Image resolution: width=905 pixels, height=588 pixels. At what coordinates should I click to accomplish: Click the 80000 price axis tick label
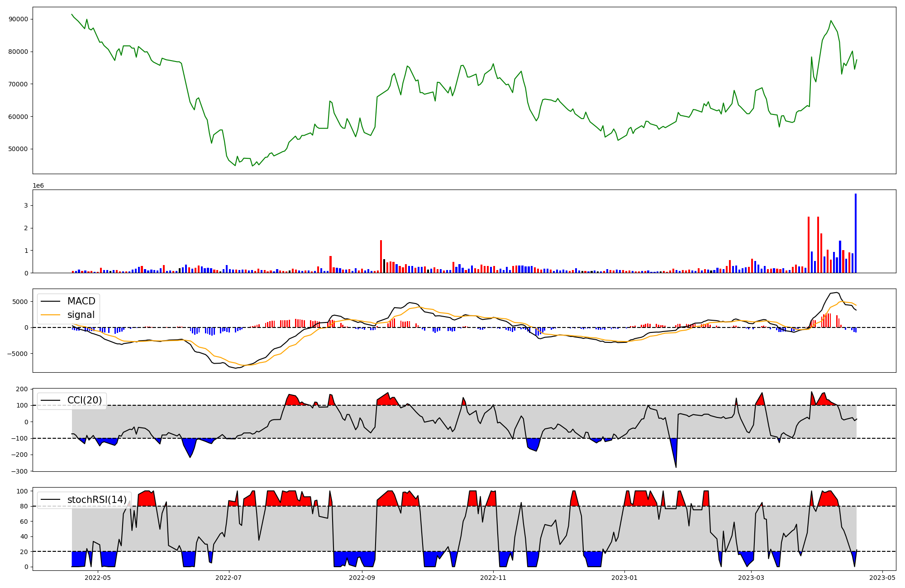point(18,52)
